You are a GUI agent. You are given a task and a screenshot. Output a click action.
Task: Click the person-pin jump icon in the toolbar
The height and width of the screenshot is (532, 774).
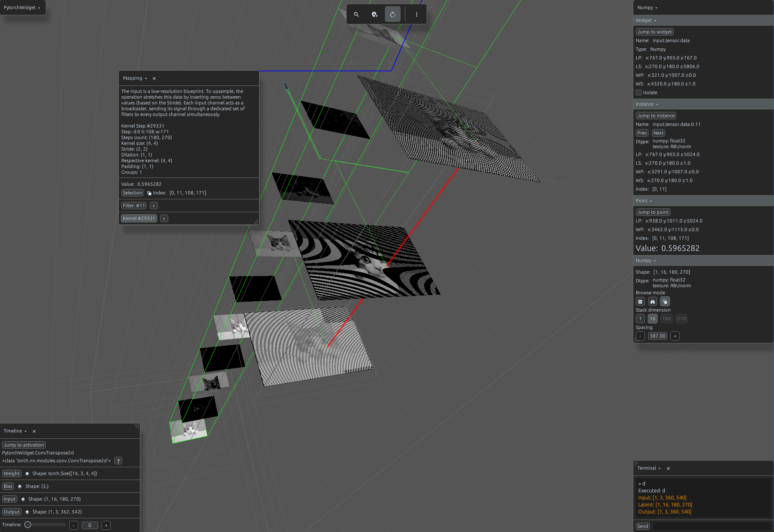point(374,14)
